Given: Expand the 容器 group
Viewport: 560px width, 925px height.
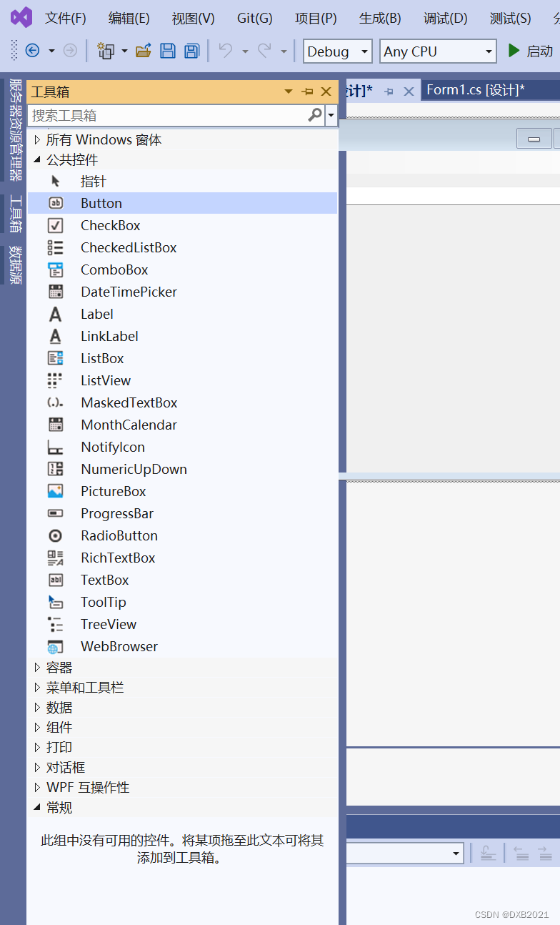Looking at the screenshot, I should point(38,668).
